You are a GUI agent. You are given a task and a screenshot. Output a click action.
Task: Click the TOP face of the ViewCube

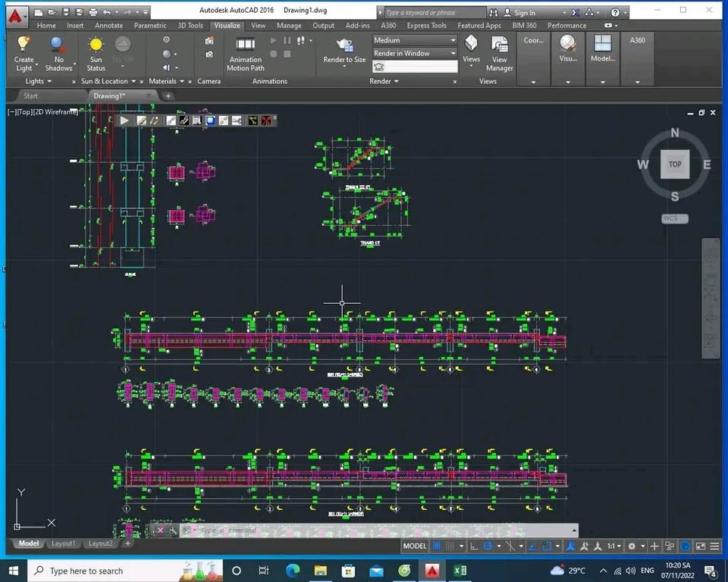[x=675, y=164]
